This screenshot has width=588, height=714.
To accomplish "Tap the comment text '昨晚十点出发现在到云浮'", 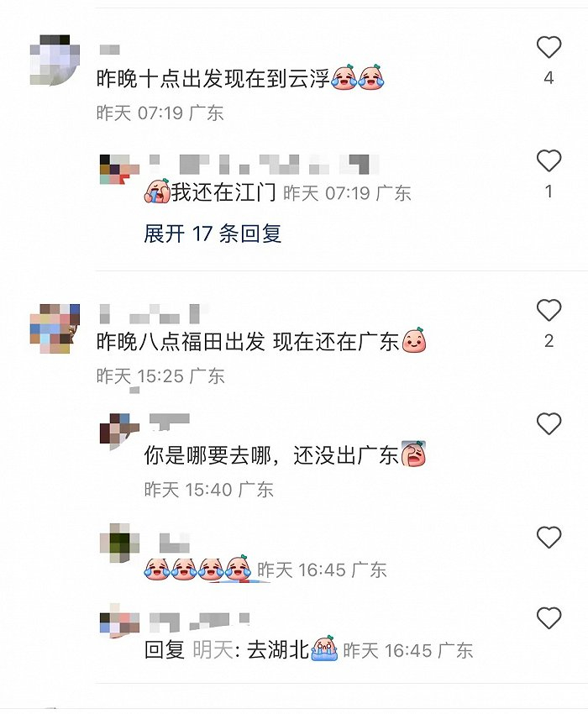I will [x=213, y=79].
